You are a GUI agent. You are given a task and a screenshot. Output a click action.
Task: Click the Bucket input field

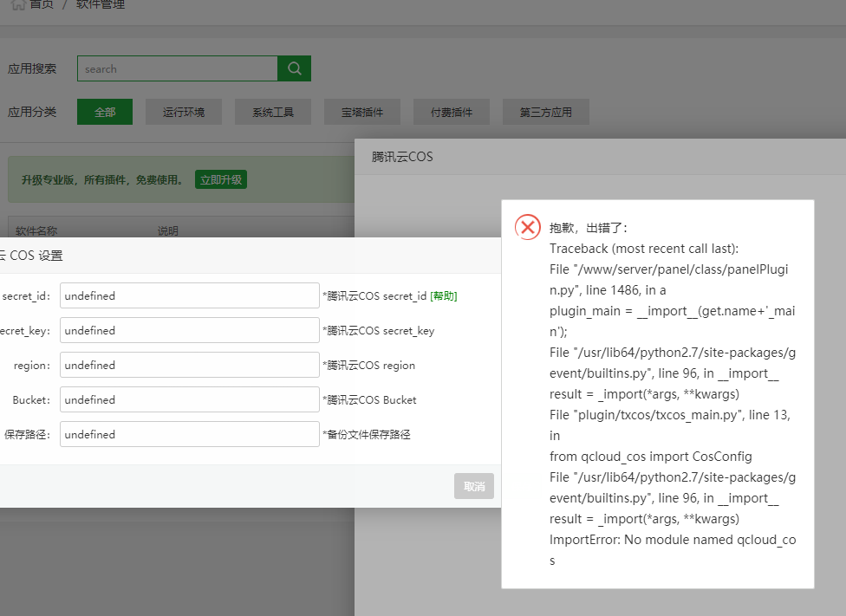pyautogui.click(x=189, y=399)
